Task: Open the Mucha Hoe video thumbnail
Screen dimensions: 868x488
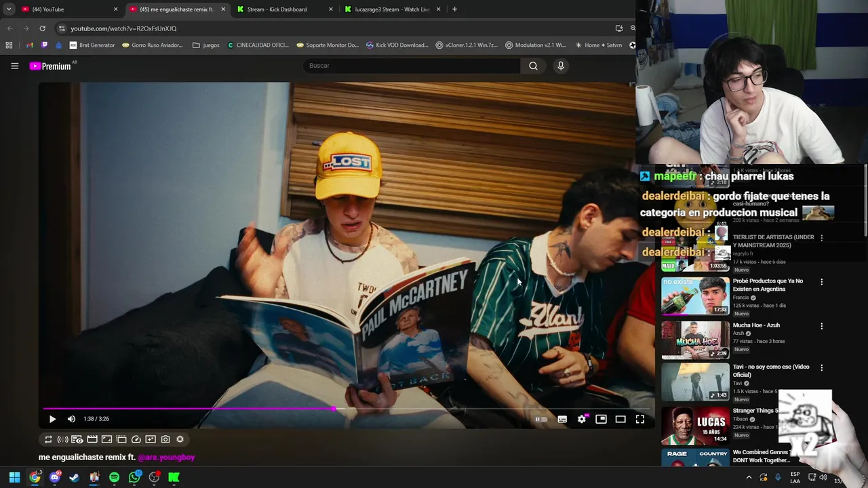Action: coord(695,340)
